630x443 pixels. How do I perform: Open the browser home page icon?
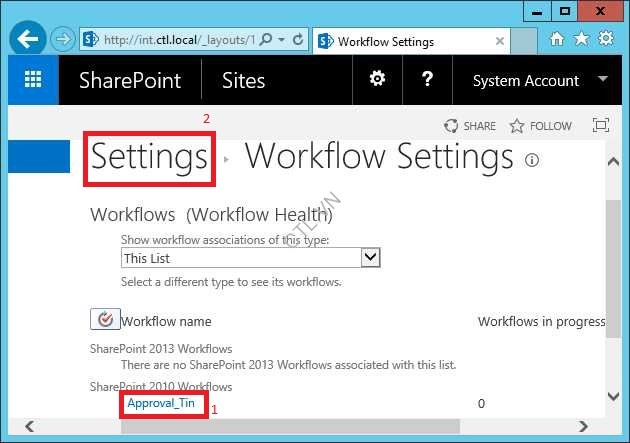(x=558, y=39)
